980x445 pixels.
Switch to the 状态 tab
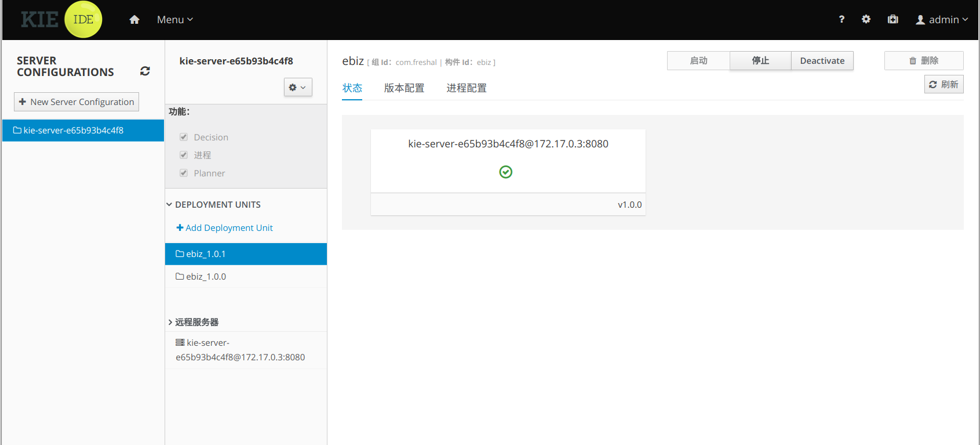[352, 88]
